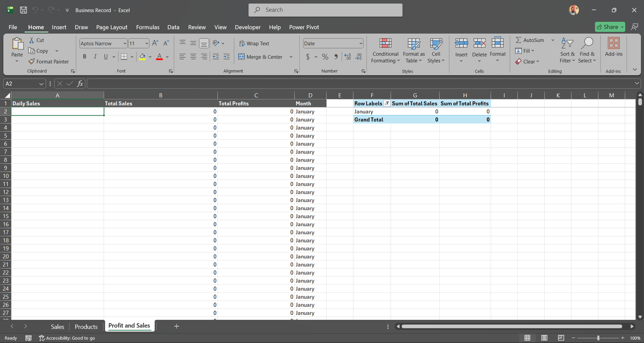Click the Search box in title bar

coord(325,10)
